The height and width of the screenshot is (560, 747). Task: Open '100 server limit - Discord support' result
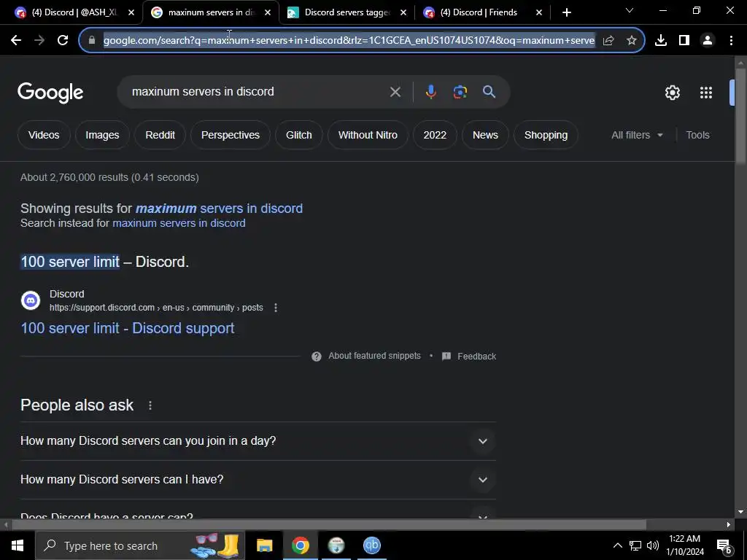tap(128, 328)
